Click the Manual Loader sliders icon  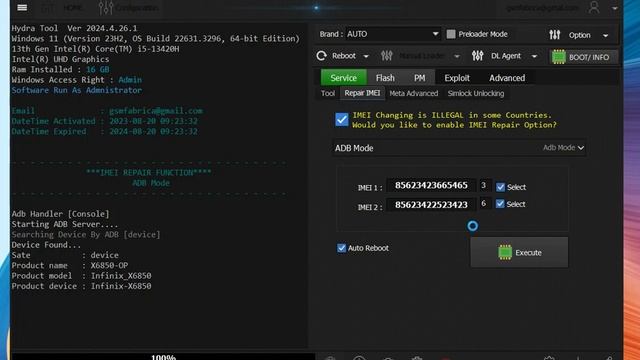pos(387,56)
